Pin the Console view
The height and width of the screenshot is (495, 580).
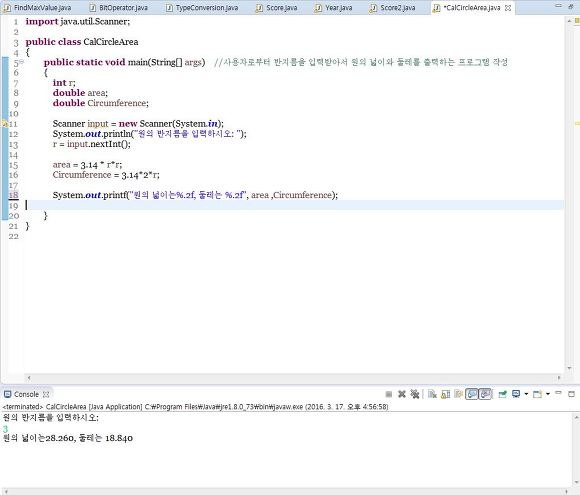(502, 394)
